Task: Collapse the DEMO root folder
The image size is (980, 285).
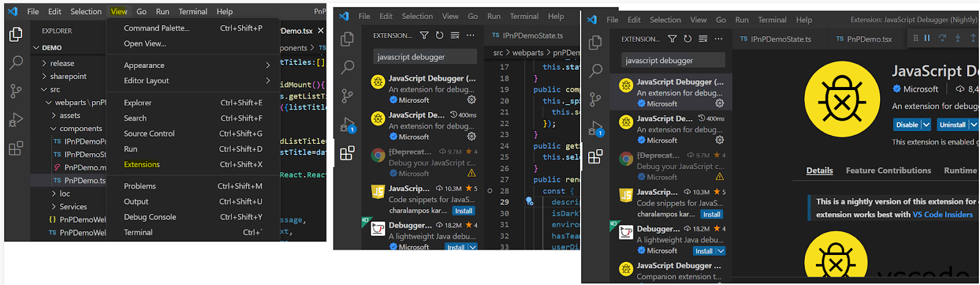Action: [36, 48]
